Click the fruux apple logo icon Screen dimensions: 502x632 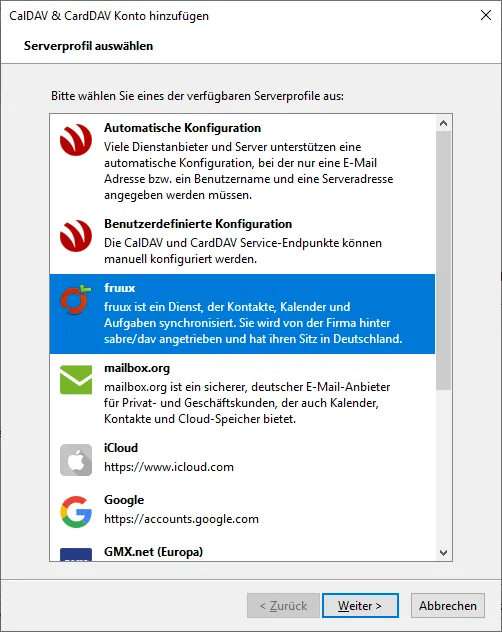click(75, 299)
